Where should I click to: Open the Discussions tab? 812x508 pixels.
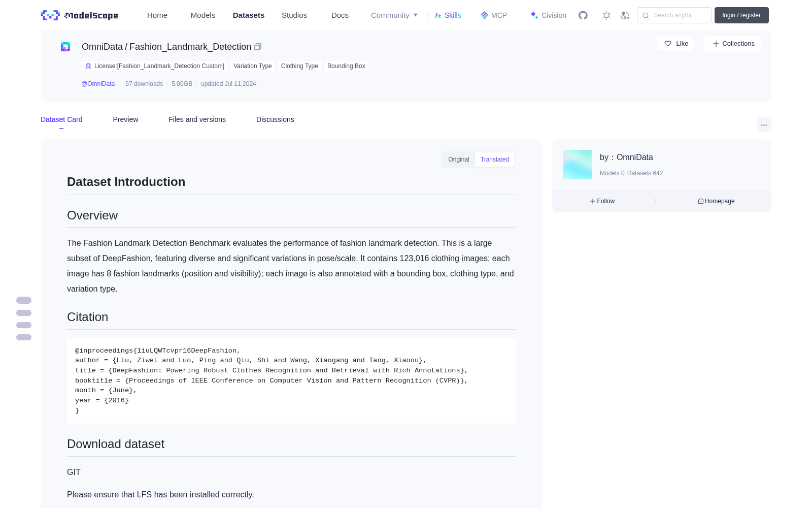tap(275, 119)
